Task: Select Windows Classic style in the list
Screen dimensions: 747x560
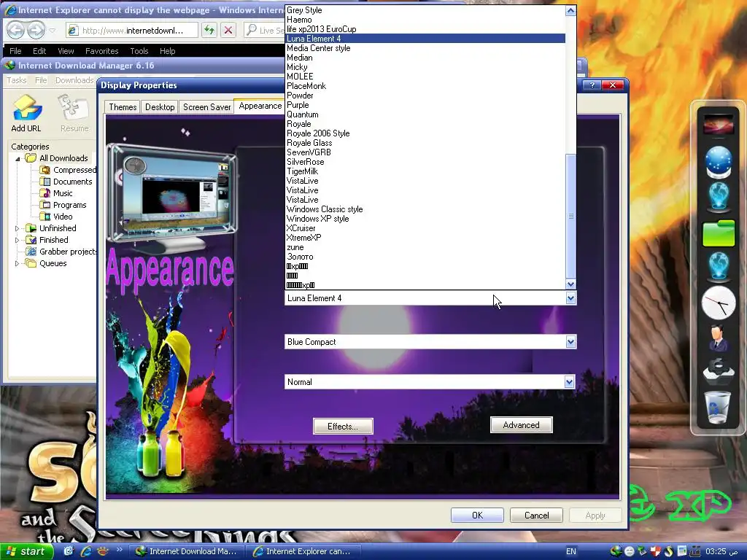Action: pyautogui.click(x=425, y=209)
